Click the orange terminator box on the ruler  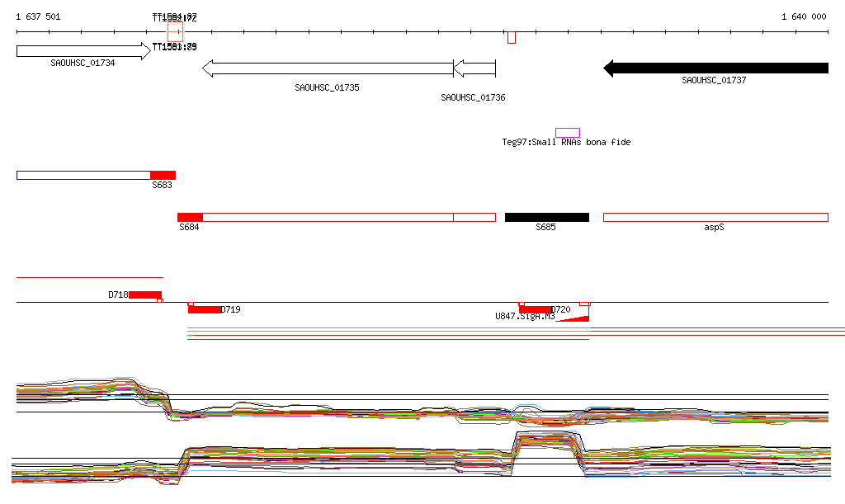175,32
